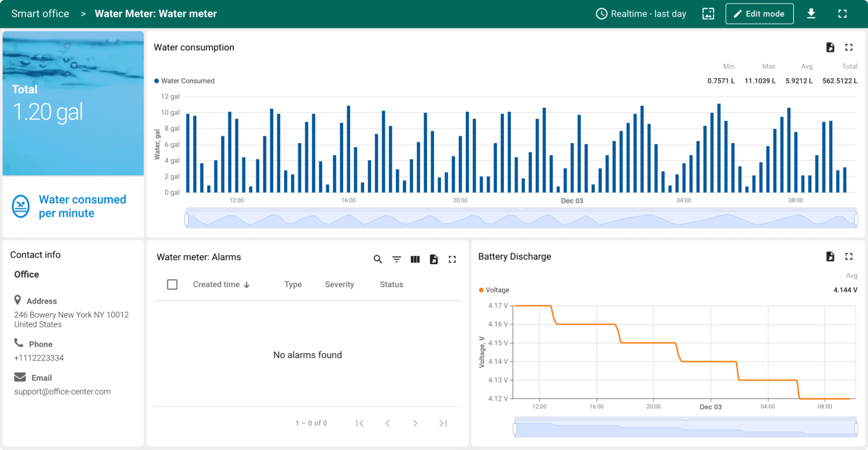Click the Dec 03 label on Water consumption axis

(572, 200)
